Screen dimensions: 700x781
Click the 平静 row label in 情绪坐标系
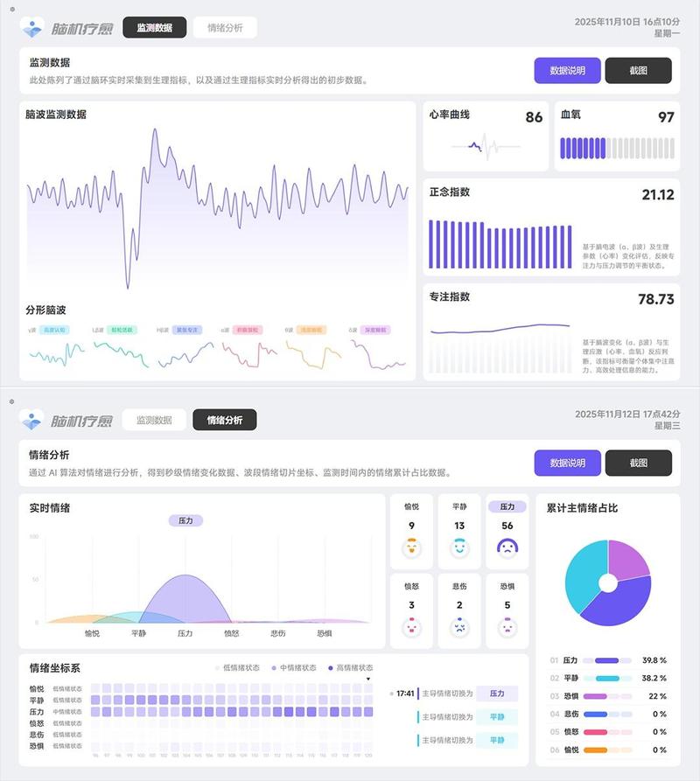tap(37, 701)
